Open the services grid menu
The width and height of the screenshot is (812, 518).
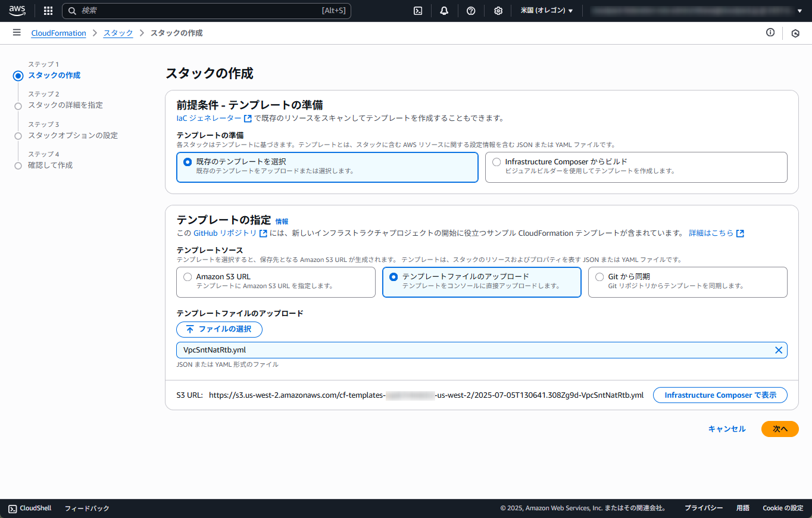pyautogui.click(x=48, y=11)
